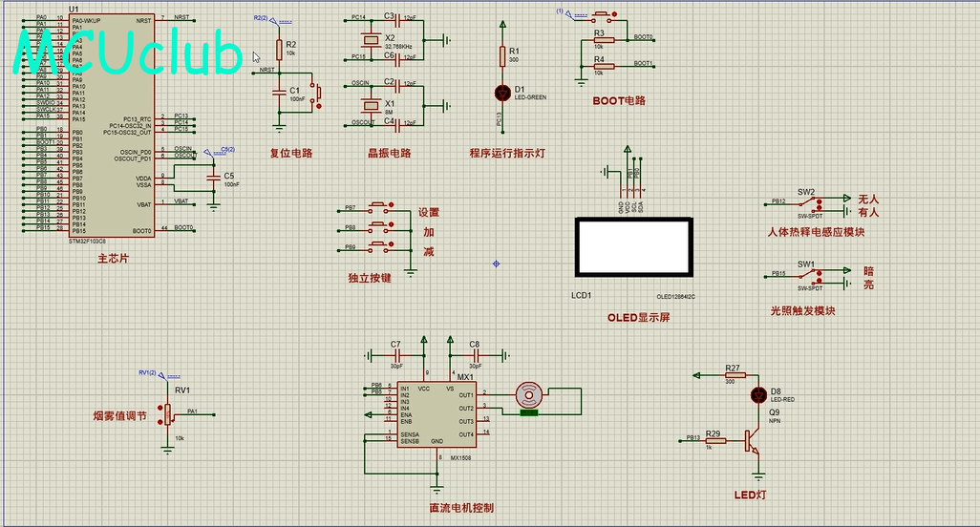Select the NPN transistor Q9

point(752,441)
